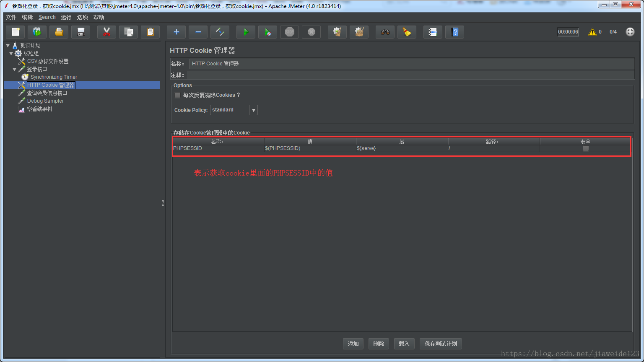Select Debug Sampler in tree
This screenshot has width=644, height=362.
45,101
